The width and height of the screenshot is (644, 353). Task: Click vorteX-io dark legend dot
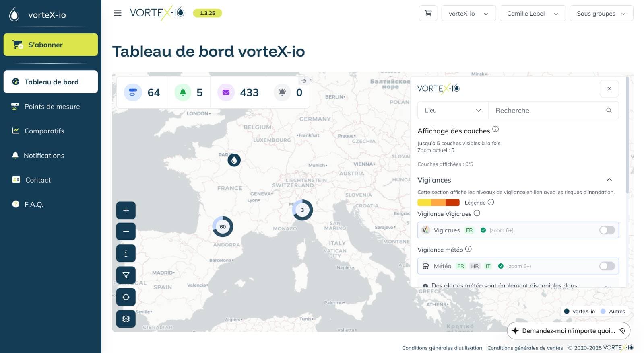(567, 311)
